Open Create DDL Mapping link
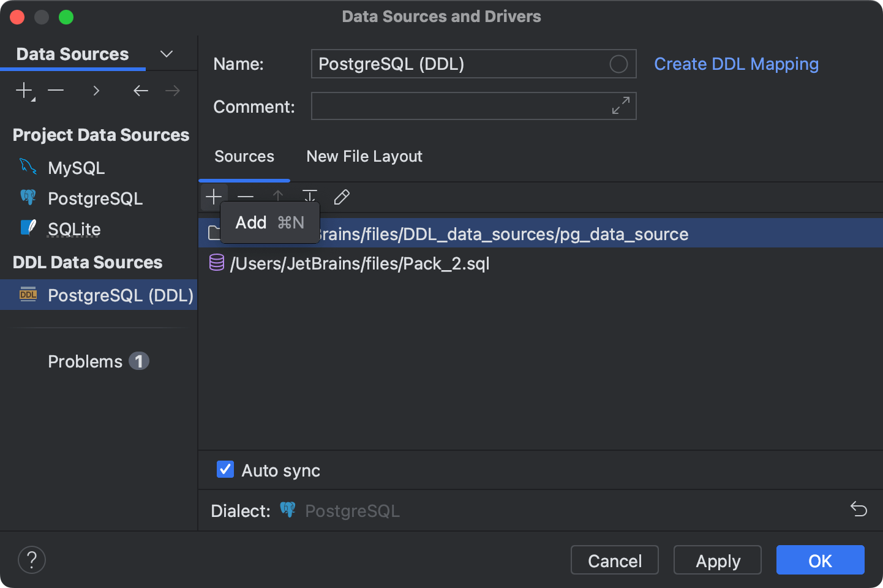The height and width of the screenshot is (588, 883). click(x=736, y=64)
